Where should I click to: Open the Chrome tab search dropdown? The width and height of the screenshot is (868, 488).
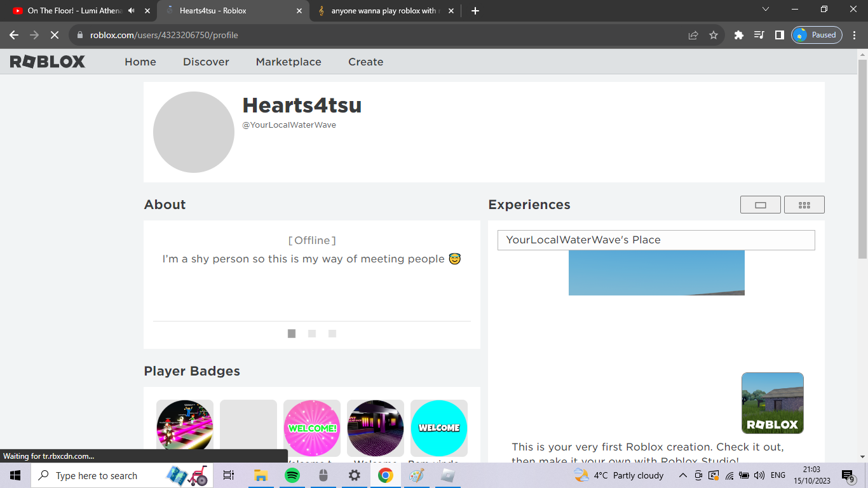click(766, 10)
